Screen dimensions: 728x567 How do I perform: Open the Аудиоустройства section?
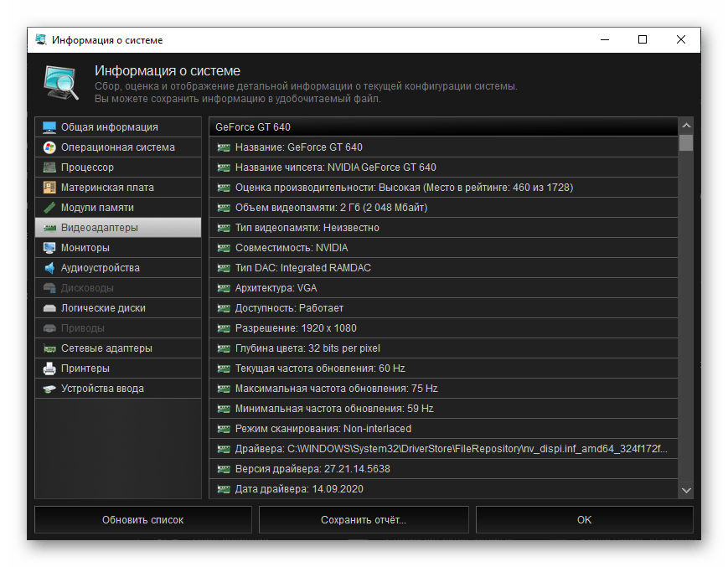pos(118,268)
